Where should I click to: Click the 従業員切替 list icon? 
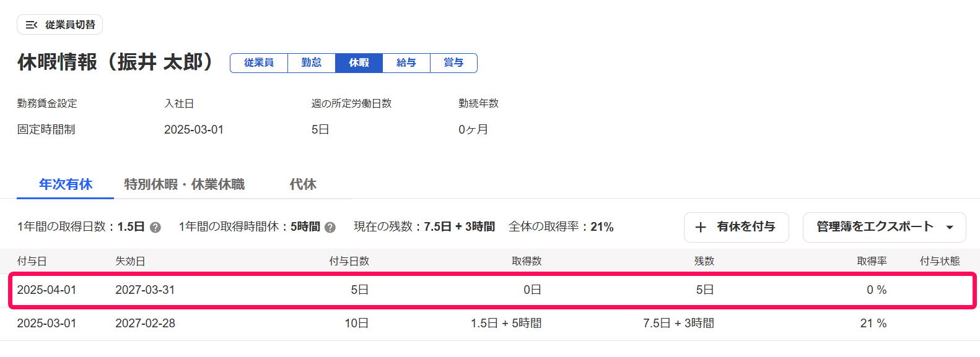click(x=32, y=25)
